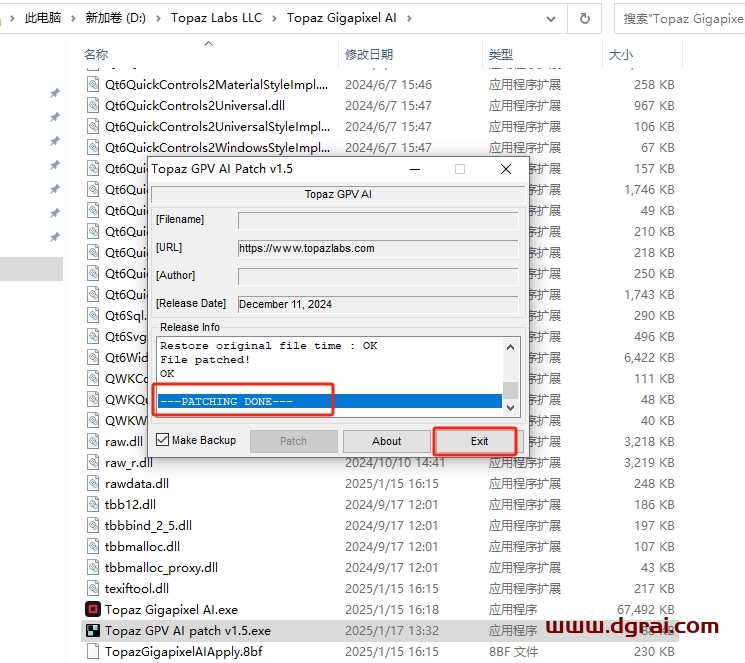This screenshot has height=663, width=745.
Task: Click the Explorer refresh icon
Action: [x=585, y=19]
